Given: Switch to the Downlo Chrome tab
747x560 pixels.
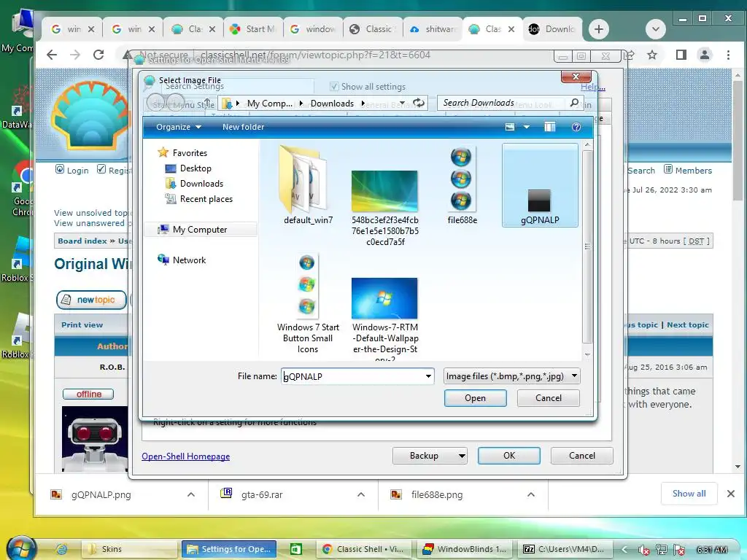Looking at the screenshot, I should pos(553,29).
